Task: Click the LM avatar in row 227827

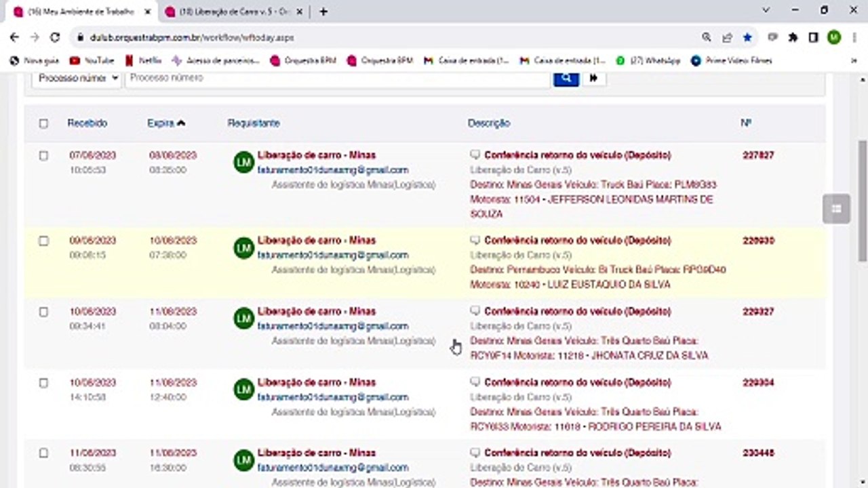Action: pyautogui.click(x=243, y=163)
